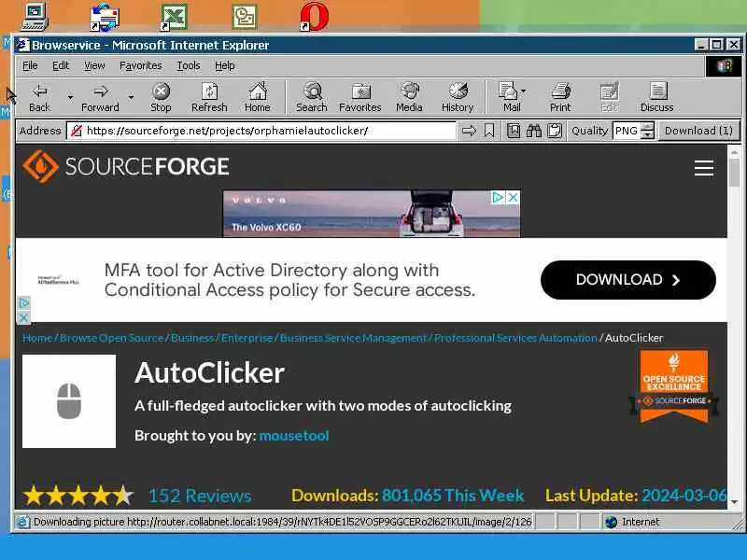Image resolution: width=747 pixels, height=560 pixels.
Task: Open the Tools menu
Action: (x=189, y=65)
